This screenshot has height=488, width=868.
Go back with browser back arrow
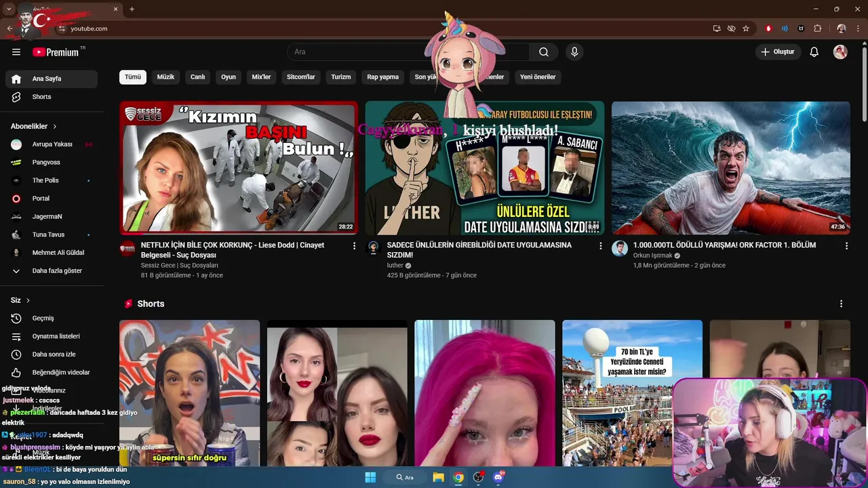click(x=9, y=28)
